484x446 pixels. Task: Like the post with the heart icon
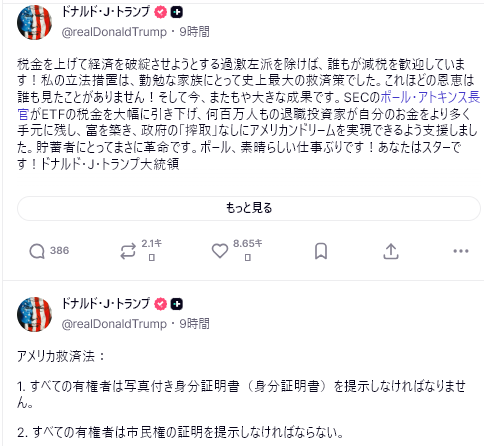(220, 251)
